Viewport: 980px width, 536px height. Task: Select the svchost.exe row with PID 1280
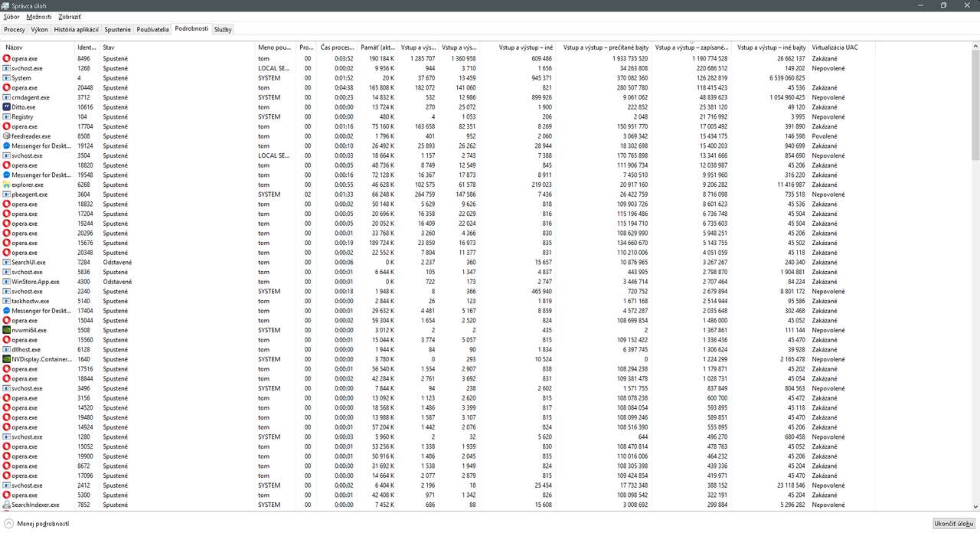pos(438,437)
